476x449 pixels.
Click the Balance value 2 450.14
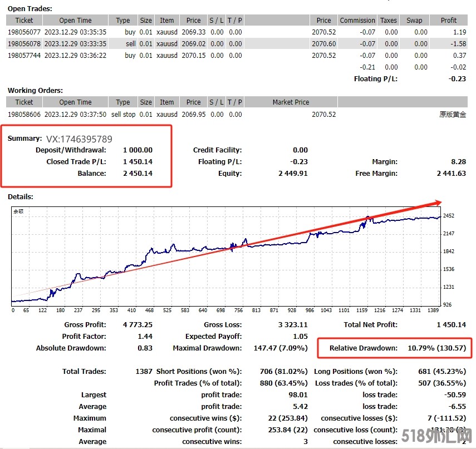(x=138, y=174)
